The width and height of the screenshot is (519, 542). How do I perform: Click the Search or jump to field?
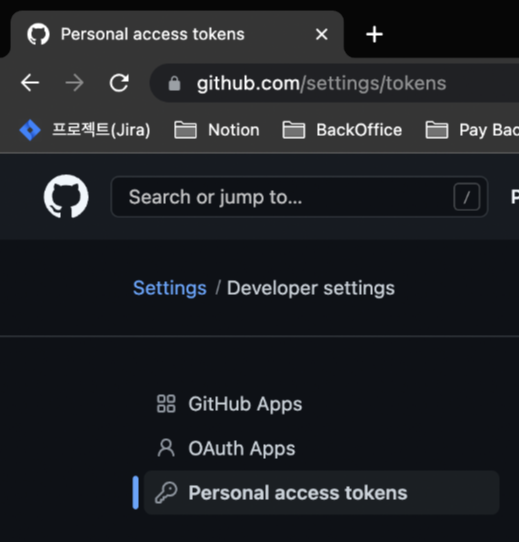point(299,197)
